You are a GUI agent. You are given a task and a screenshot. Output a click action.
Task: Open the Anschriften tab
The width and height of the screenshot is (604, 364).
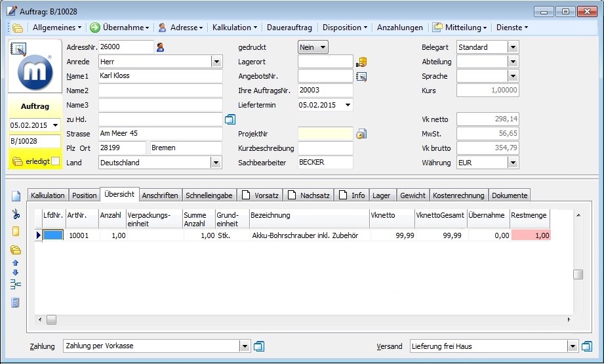coord(159,195)
